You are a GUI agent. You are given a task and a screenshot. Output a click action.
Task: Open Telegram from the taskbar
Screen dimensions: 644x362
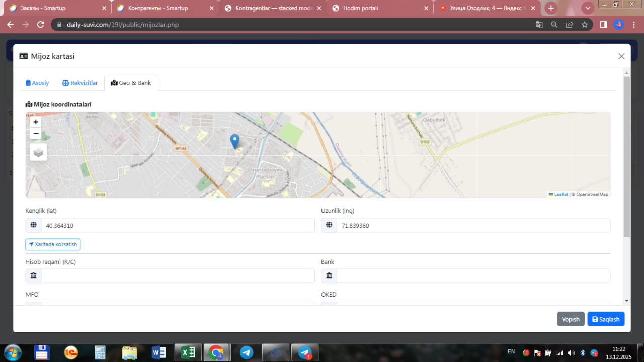[247, 352]
